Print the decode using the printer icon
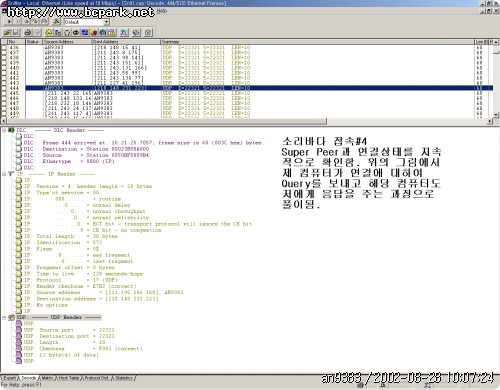 pyautogui.click(x=28, y=33)
